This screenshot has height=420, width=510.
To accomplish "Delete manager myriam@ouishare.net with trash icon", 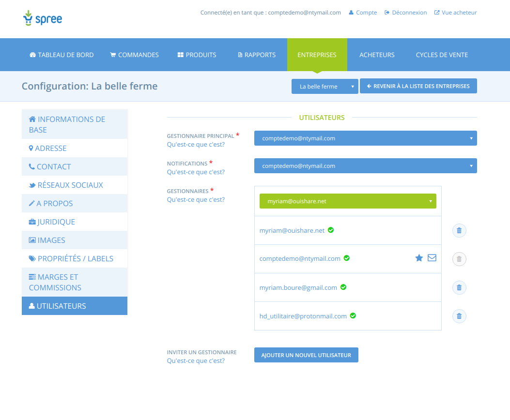I will (x=459, y=231).
